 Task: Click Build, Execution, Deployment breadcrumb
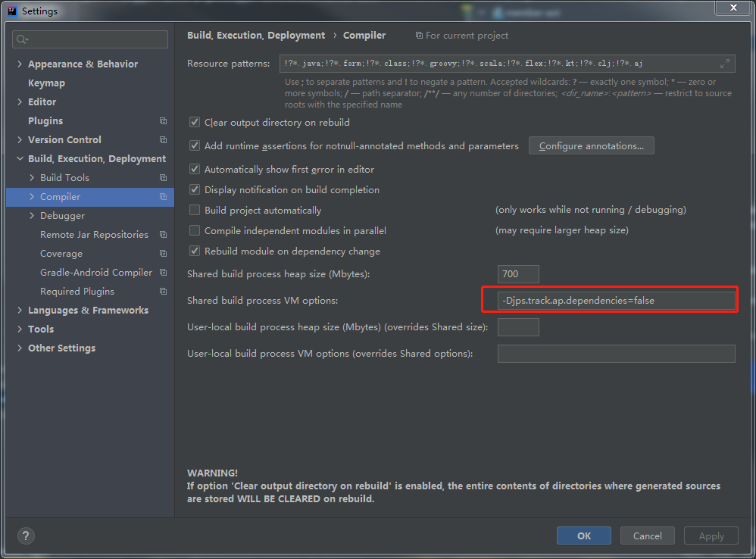click(256, 36)
